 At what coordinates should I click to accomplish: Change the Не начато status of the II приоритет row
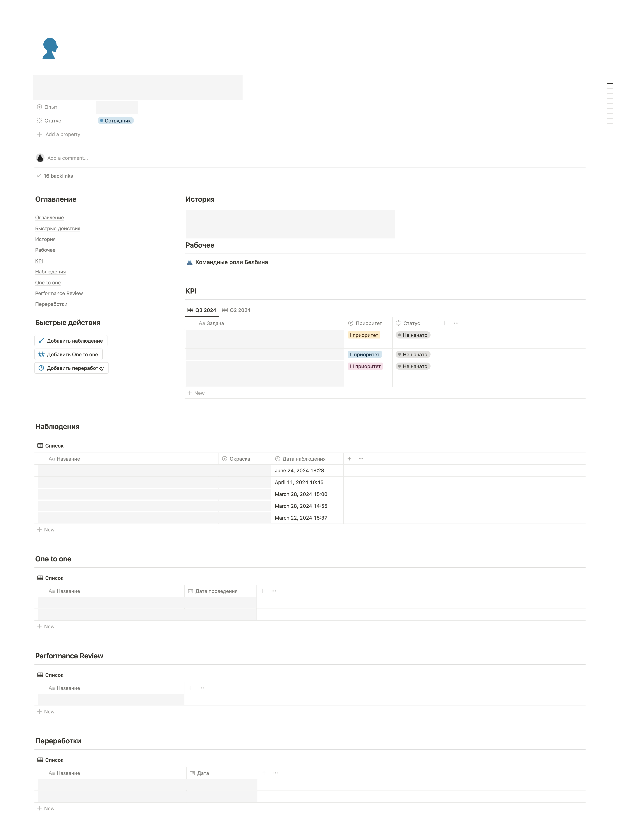pyautogui.click(x=412, y=354)
